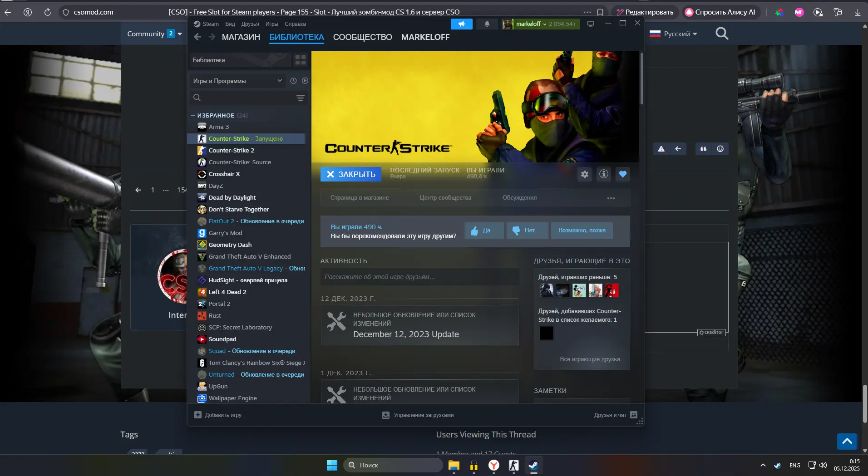Screen dimensions: 868x476
Task: Open Центр сообщества link
Action: (445, 198)
